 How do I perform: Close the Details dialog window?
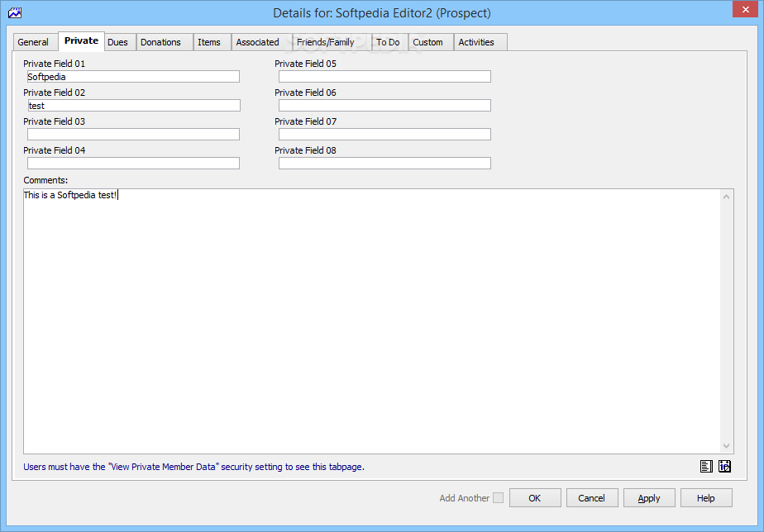[745, 9]
